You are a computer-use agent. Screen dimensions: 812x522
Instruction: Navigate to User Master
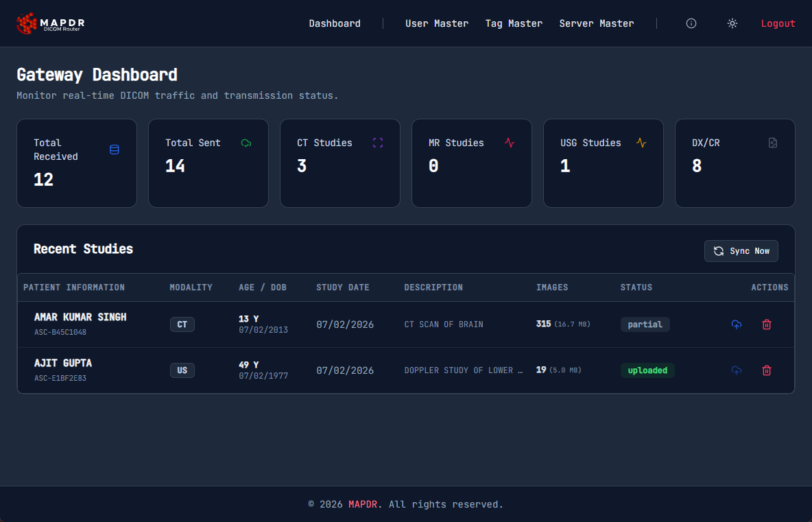[437, 23]
